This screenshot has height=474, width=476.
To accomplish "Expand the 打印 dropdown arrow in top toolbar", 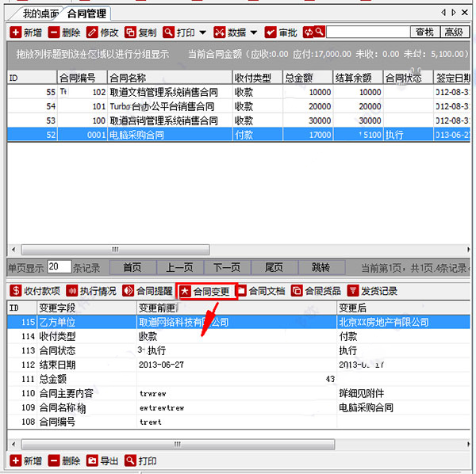I will click(x=203, y=32).
